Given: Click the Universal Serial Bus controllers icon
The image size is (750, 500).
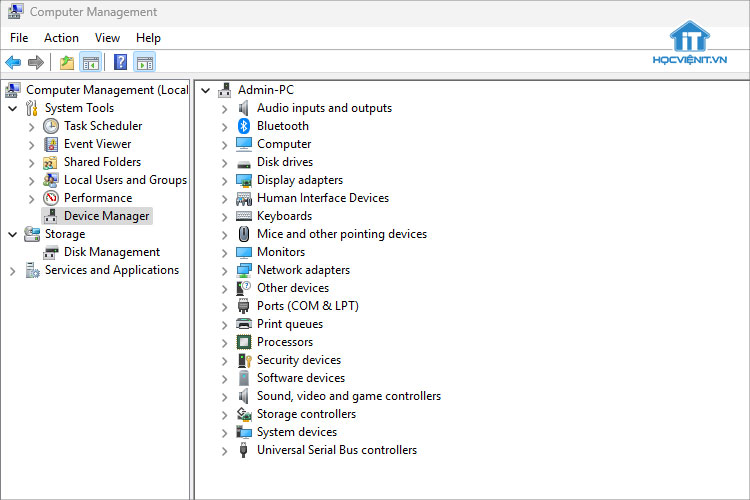Looking at the screenshot, I should click(243, 450).
